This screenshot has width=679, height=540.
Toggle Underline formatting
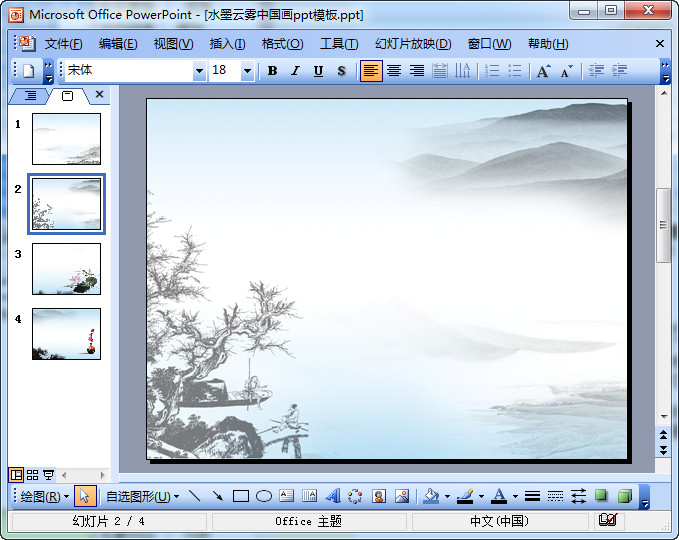tap(318, 71)
